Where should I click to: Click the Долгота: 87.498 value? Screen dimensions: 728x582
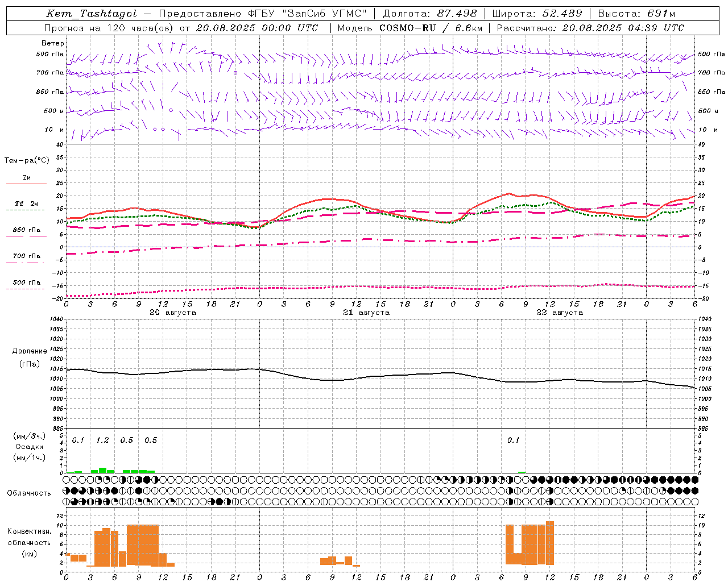[429, 14]
